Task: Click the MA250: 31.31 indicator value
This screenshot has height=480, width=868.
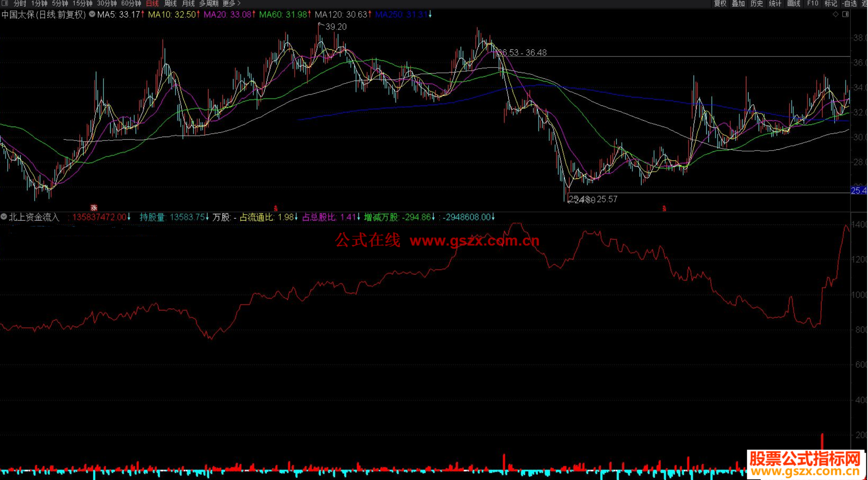Action: click(403, 14)
